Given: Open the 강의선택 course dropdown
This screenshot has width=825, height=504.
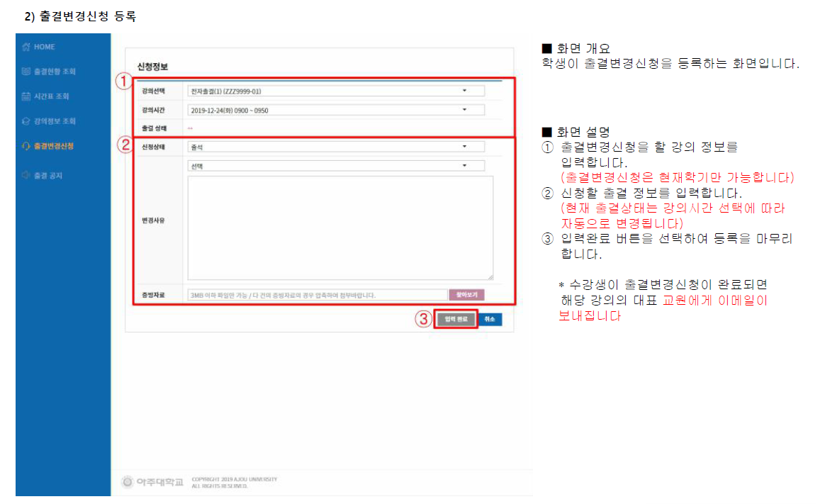Looking at the screenshot, I should tap(336, 91).
